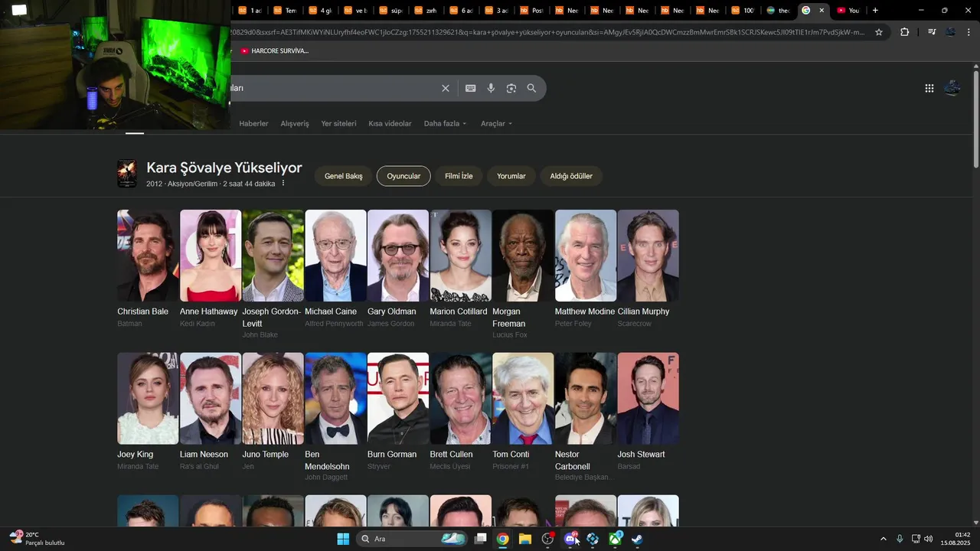Open Joey King's photo
This screenshot has height=551, width=980.
(x=148, y=399)
